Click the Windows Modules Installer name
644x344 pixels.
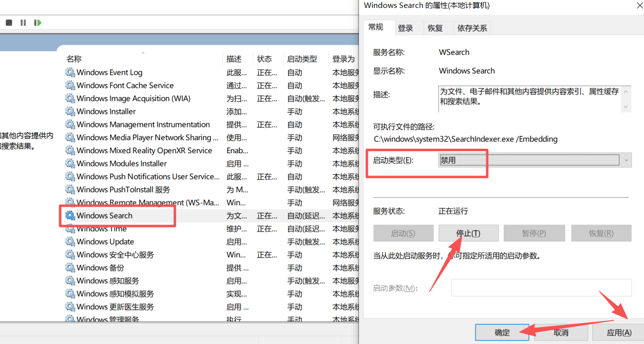[x=121, y=164]
